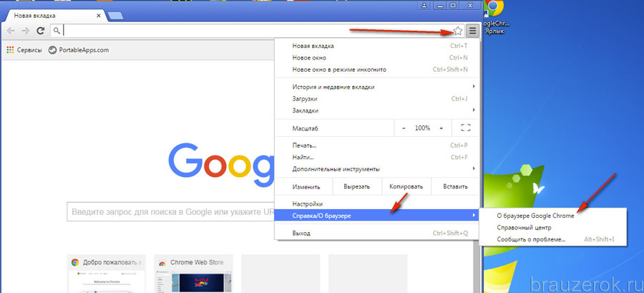Click the Chrome user profile button
The image size is (644, 293).
click(x=424, y=5)
